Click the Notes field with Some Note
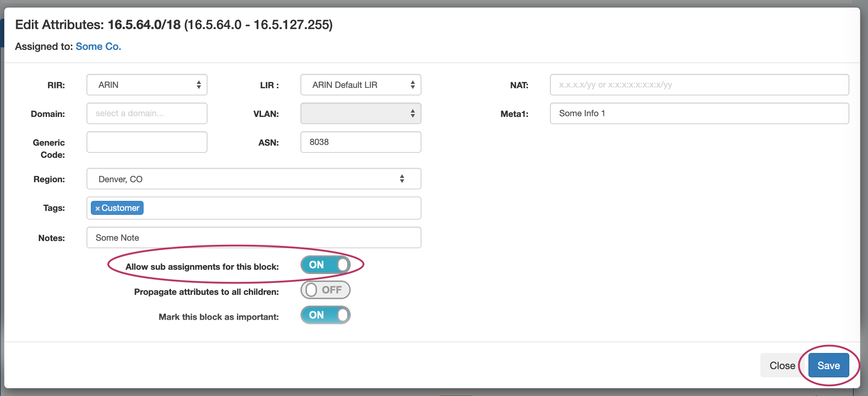The height and width of the screenshot is (396, 868). (253, 237)
